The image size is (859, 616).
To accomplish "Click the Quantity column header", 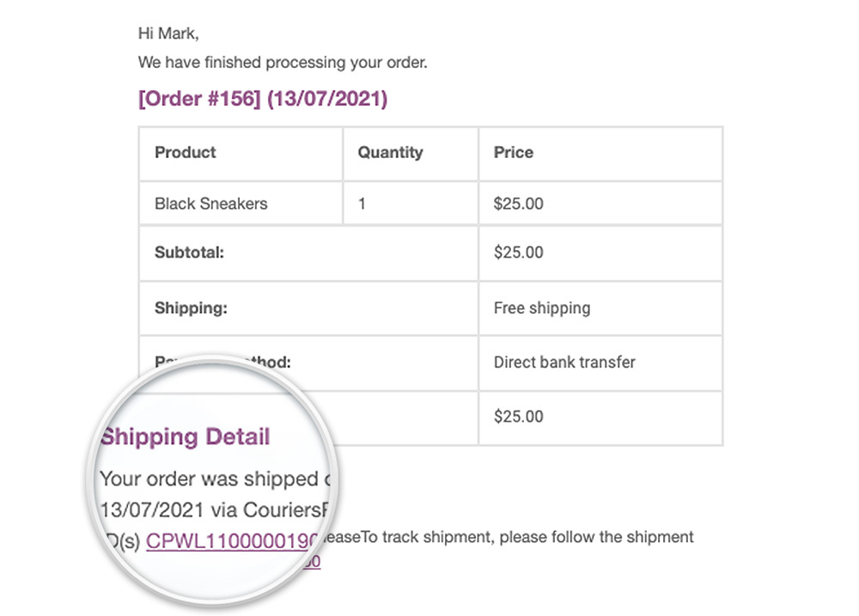I will point(390,153).
